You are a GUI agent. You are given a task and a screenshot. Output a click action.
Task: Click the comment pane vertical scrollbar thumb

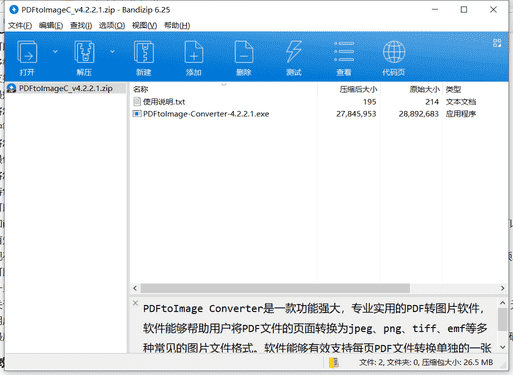(x=502, y=319)
